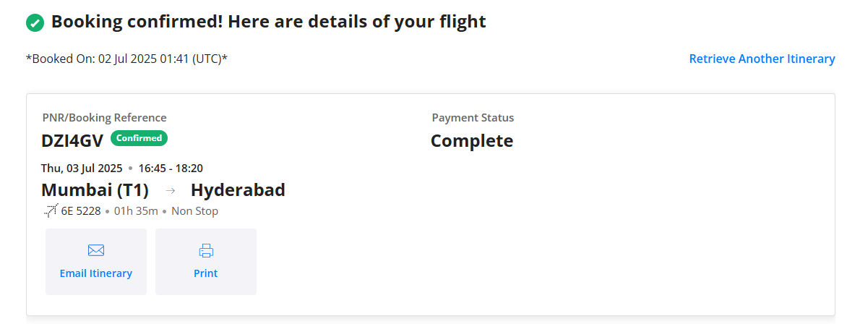Click the flight date Thu, 03 Jul 2025
This screenshot has width=868, height=324.
point(82,169)
